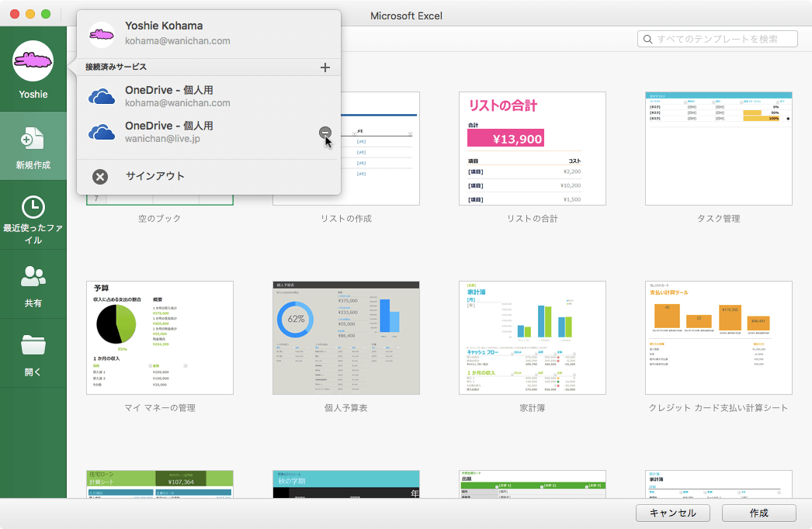This screenshot has height=529, width=812.
Task: Click the サインアウト X icon
Action: click(100, 177)
